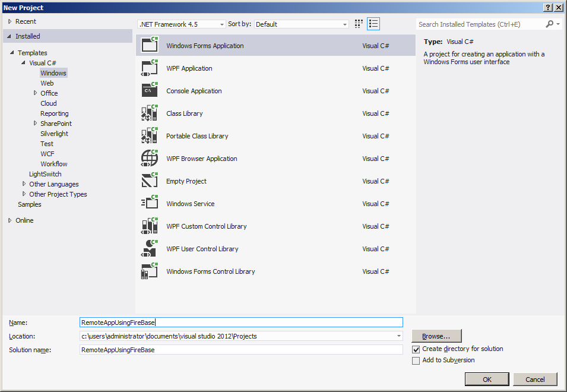Select the LightSwitch tree item
The width and height of the screenshot is (567, 392).
point(45,174)
